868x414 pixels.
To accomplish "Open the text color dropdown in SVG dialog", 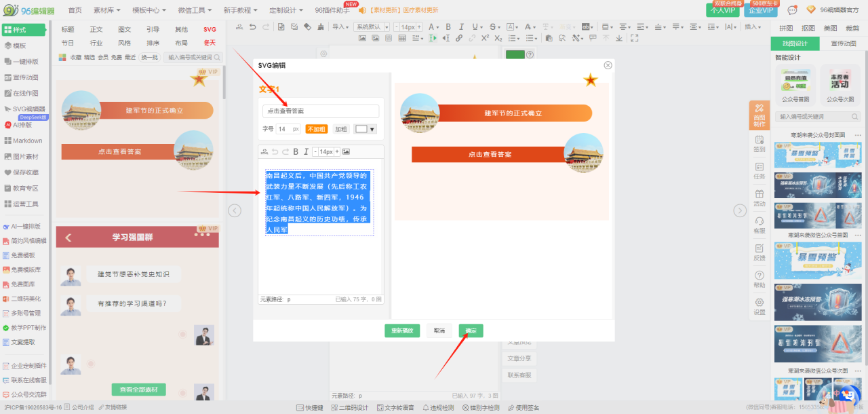I will (365, 129).
